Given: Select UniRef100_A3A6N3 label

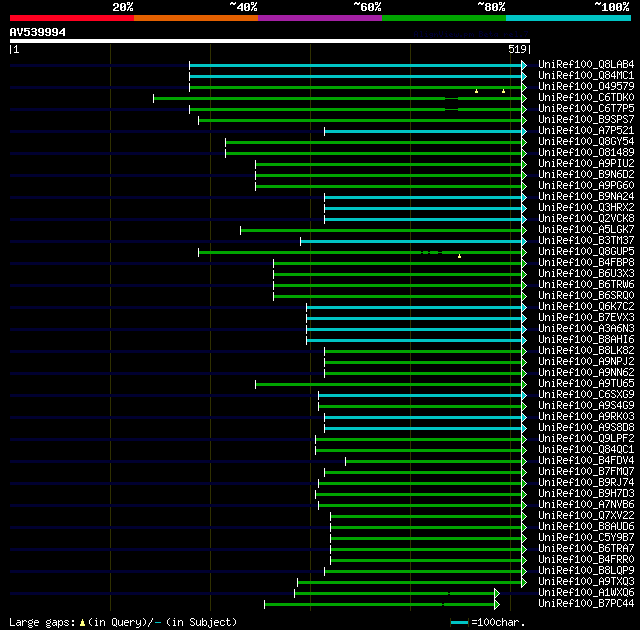Looking at the screenshot, I should pyautogui.click(x=586, y=329).
